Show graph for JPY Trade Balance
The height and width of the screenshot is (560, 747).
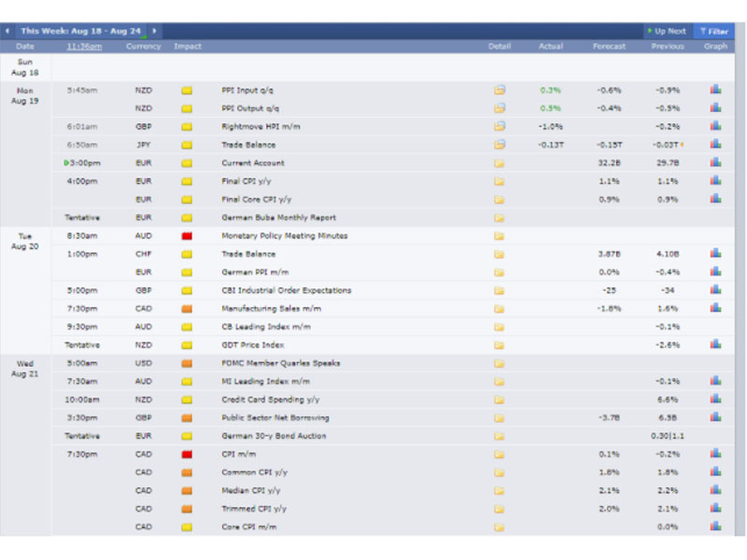(715, 145)
